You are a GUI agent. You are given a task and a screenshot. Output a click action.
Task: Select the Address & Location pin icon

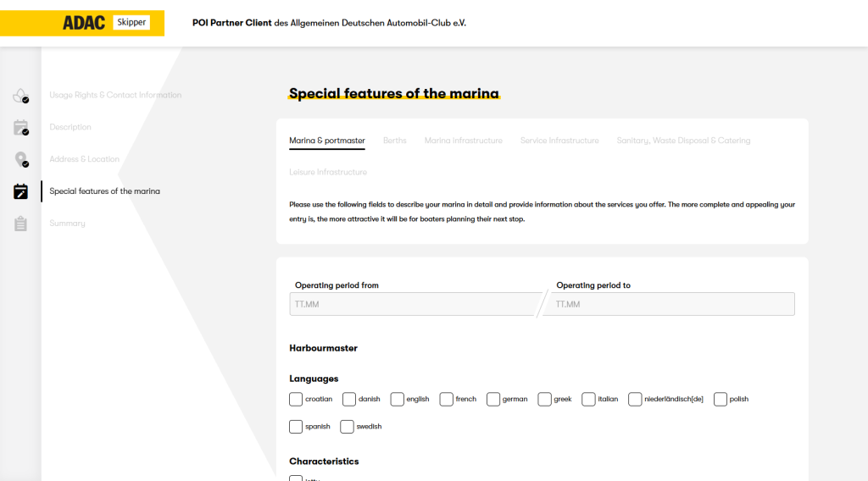tap(20, 159)
